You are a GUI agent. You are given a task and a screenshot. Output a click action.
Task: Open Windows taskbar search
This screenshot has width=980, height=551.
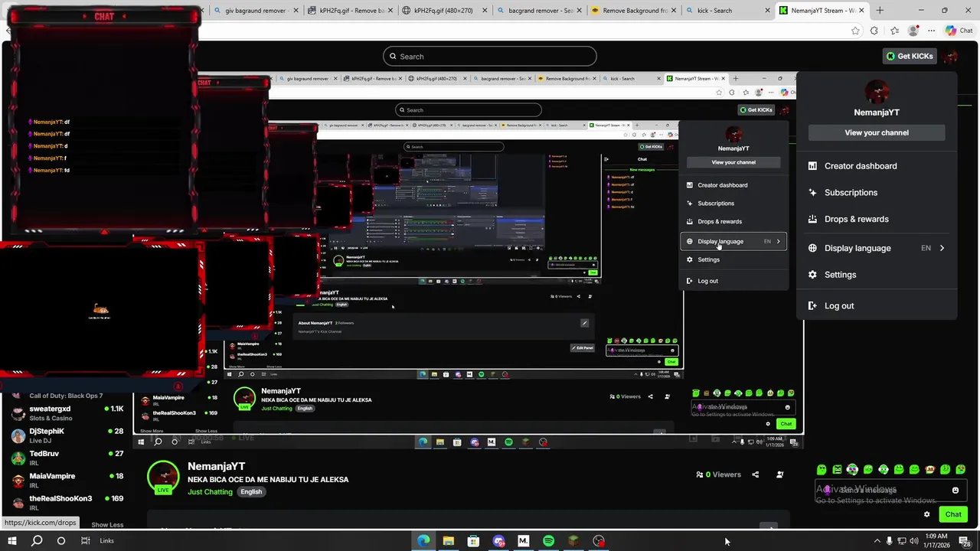pos(37,541)
